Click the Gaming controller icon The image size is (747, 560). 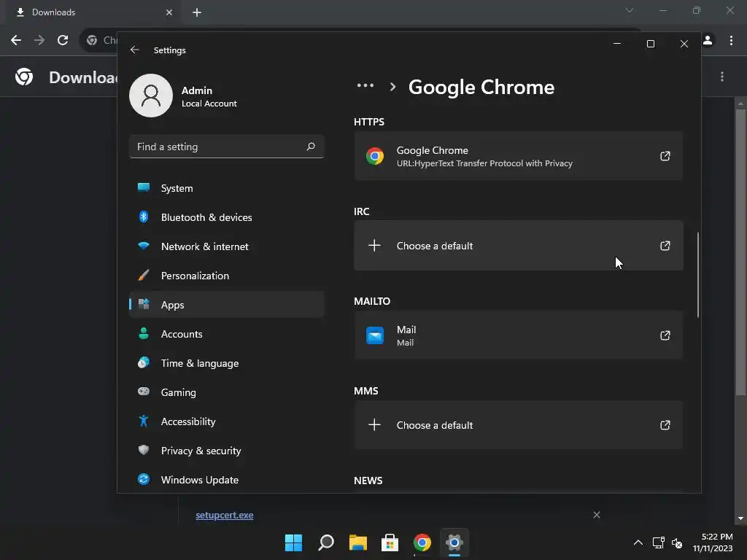click(x=144, y=392)
